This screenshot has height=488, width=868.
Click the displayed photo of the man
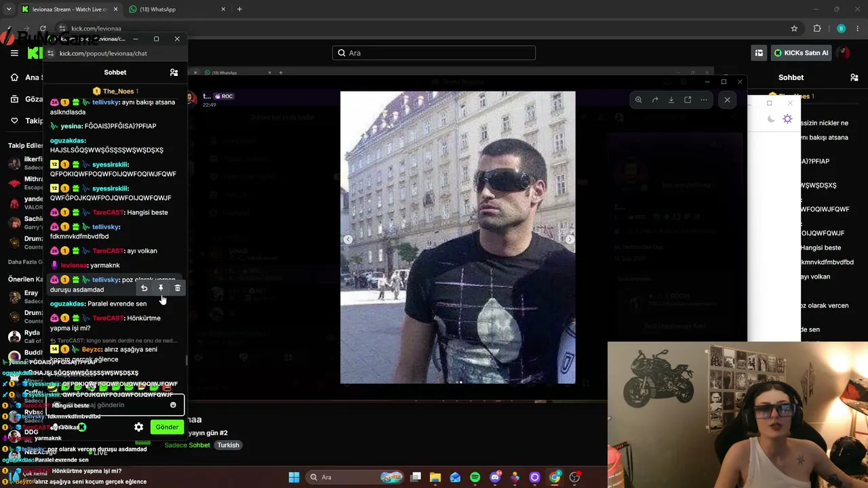coord(458,237)
